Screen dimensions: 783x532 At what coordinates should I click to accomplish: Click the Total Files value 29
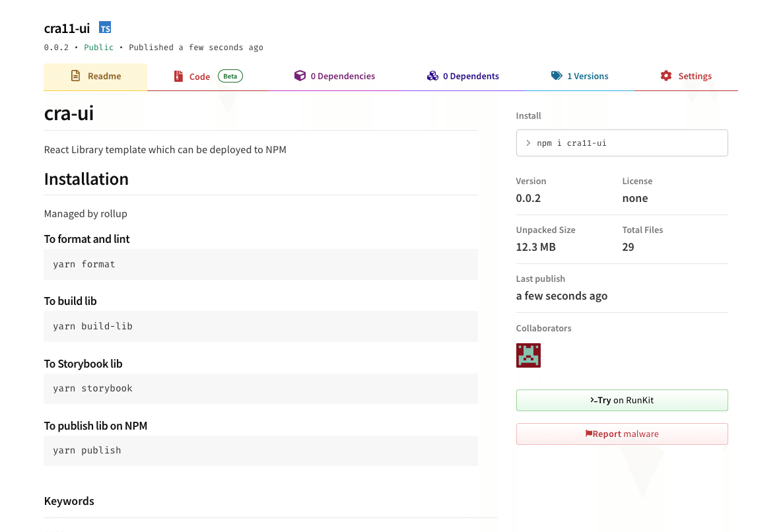pos(629,247)
